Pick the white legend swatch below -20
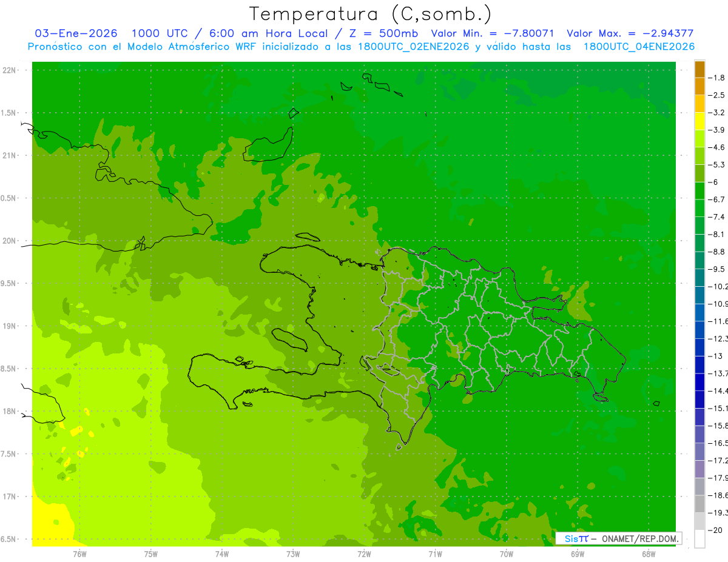Screen dimensions: 728x562 pos(699,538)
